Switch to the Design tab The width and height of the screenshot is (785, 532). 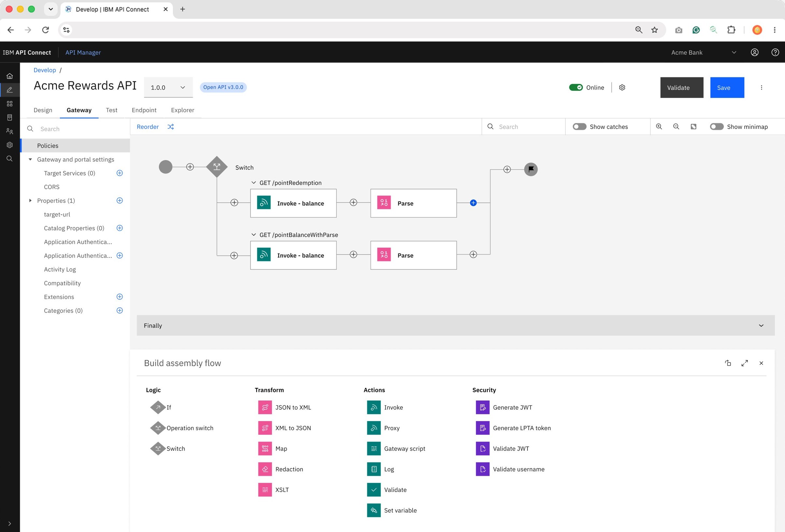click(43, 110)
